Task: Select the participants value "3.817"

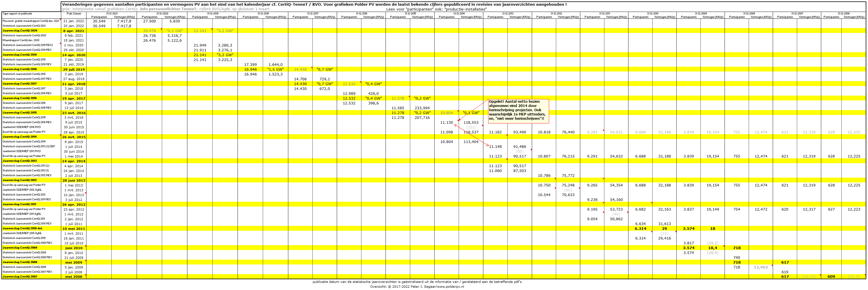Action: pyautogui.click(x=688, y=243)
